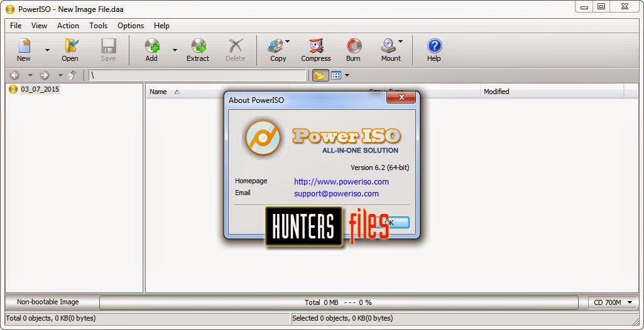Open the New button dropdown arrow
This screenshot has width=644, height=330.
(x=47, y=50)
